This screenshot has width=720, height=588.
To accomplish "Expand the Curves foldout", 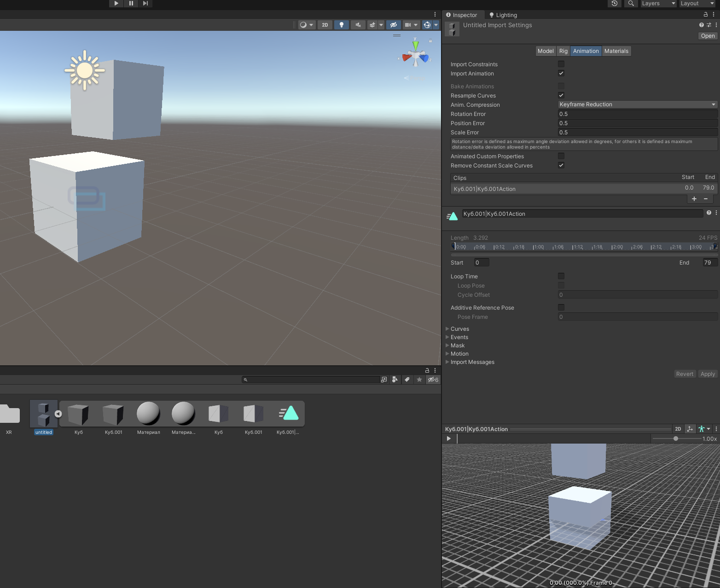I will (447, 329).
